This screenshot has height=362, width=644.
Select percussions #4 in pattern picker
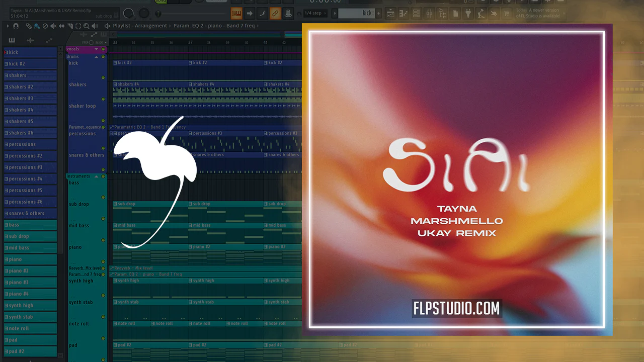tap(30, 179)
